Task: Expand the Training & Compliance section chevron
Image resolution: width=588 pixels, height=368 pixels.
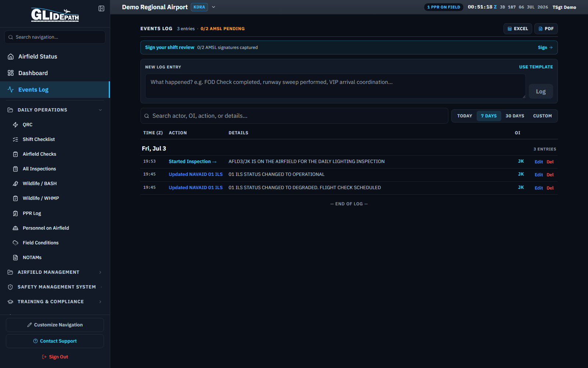Action: (x=100, y=302)
